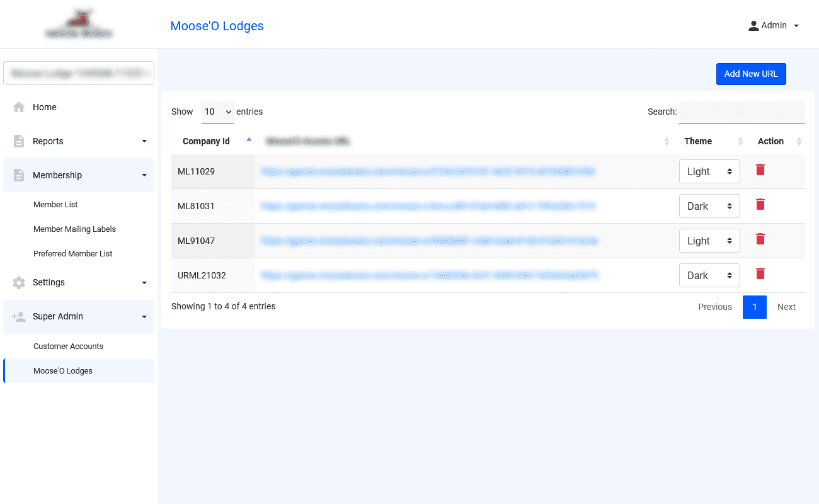Open the Show entries count dropdown
Viewport: 819px width, 504px height.
(218, 112)
